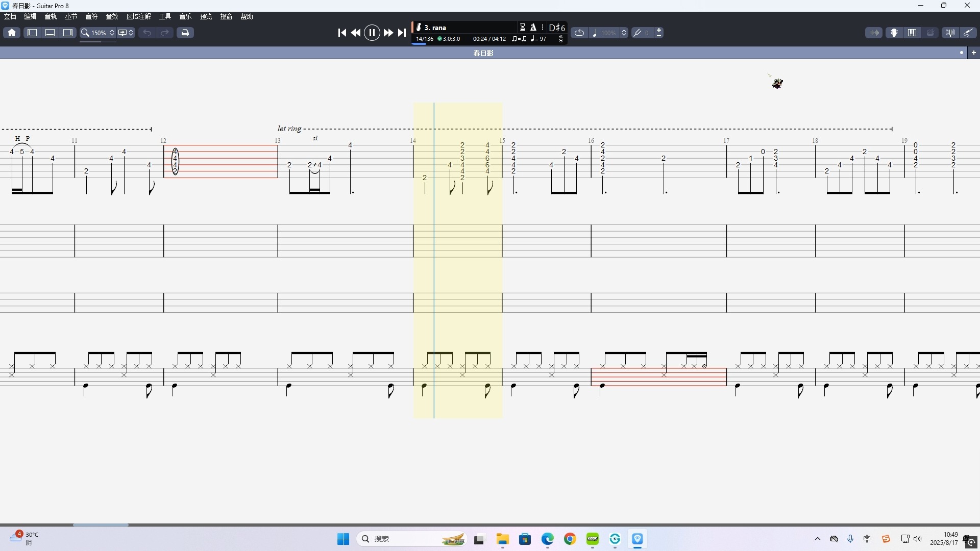
Task: Select the 春日影 document tab
Action: click(483, 53)
